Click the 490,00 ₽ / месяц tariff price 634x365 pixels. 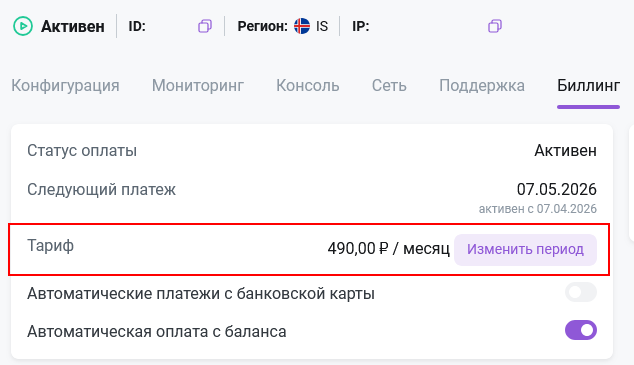point(388,249)
